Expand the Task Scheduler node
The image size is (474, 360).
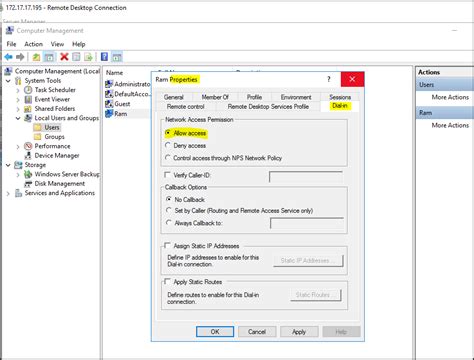click(18, 90)
